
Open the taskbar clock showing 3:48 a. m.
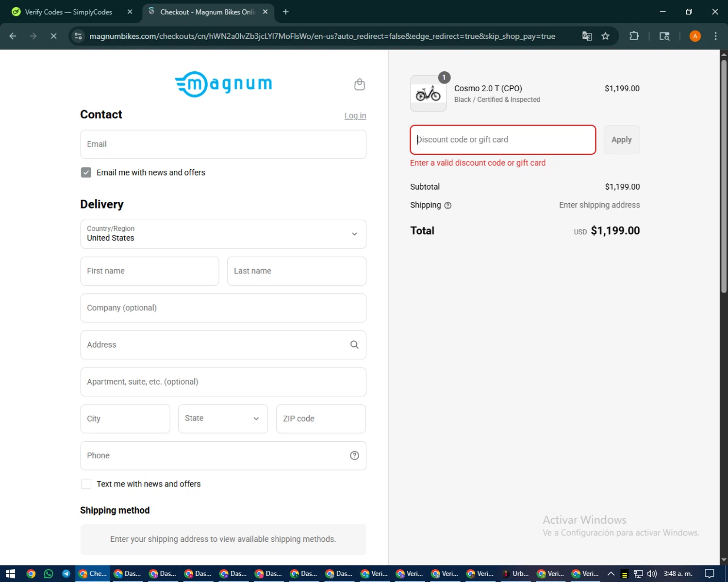(x=678, y=574)
